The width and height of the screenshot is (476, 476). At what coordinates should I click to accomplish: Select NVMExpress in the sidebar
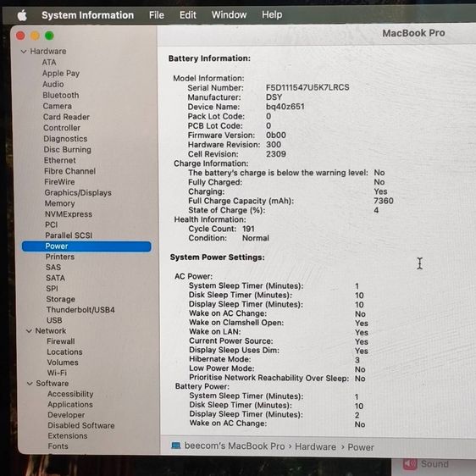pos(69,214)
